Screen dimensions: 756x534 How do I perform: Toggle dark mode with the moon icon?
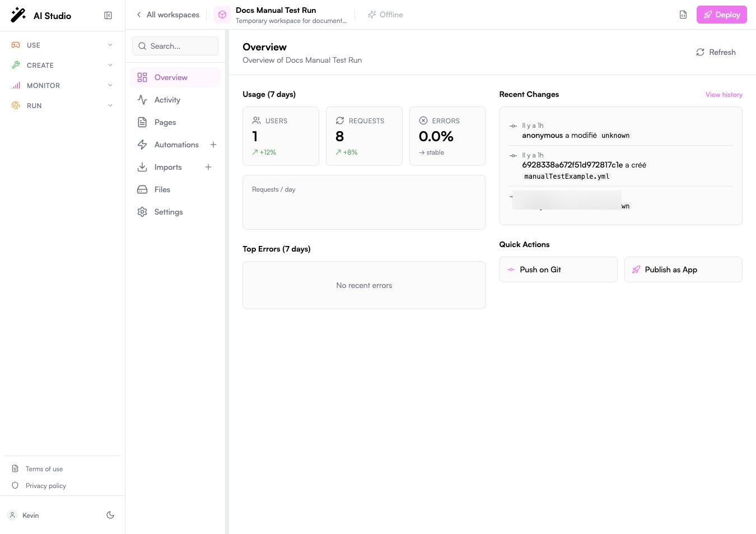(x=110, y=515)
